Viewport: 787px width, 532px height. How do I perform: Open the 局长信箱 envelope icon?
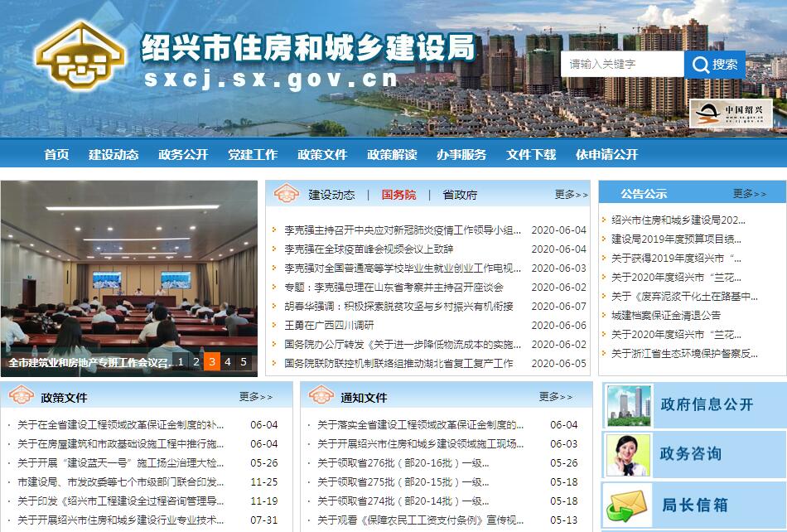[629, 504]
